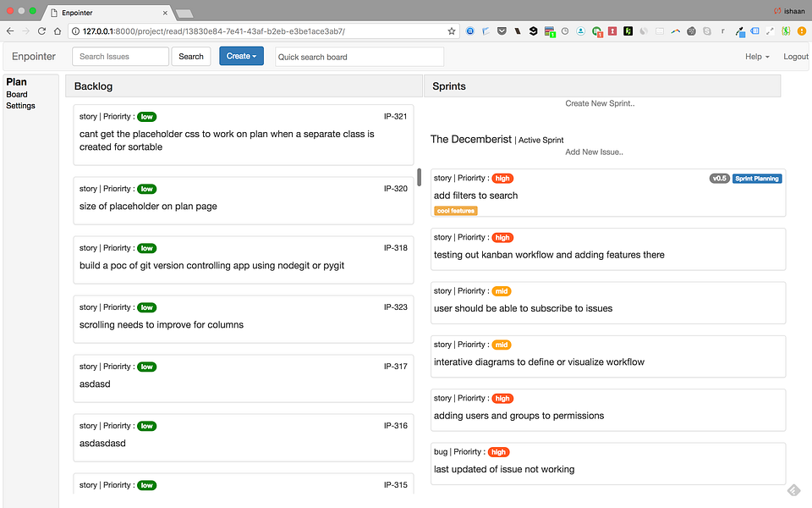The width and height of the screenshot is (812, 508).
Task: Open The Decemberist sprint title
Action: pyautogui.click(x=471, y=140)
